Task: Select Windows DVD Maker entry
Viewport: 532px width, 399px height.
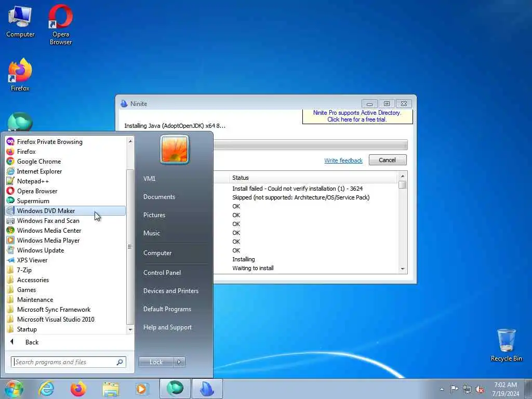Action: (x=65, y=211)
